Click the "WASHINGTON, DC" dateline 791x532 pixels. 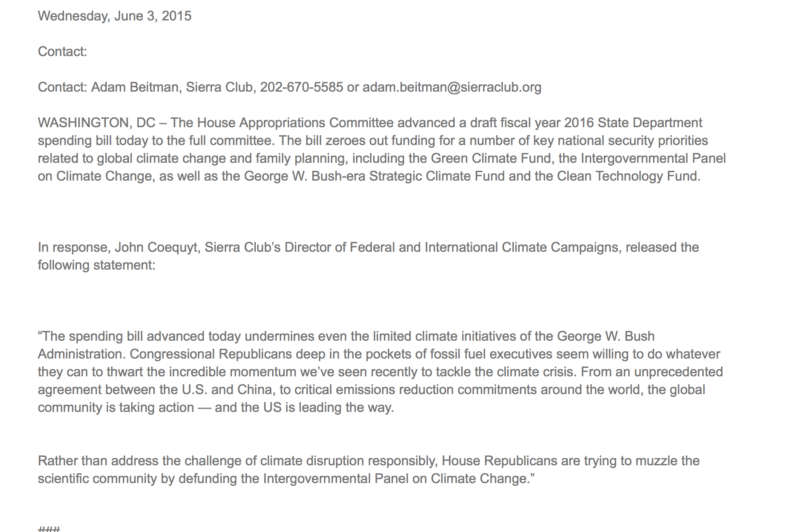point(97,123)
